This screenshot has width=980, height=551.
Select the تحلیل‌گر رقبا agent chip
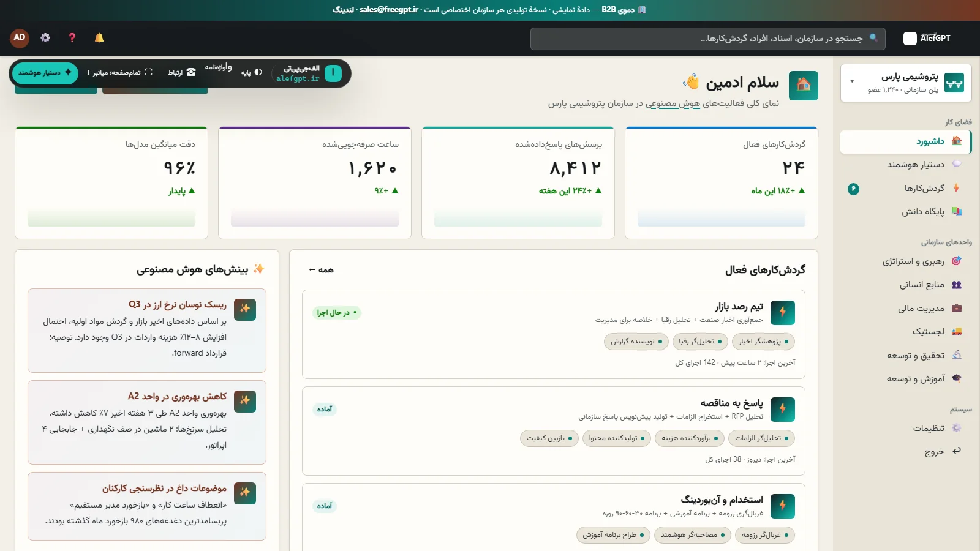point(701,342)
